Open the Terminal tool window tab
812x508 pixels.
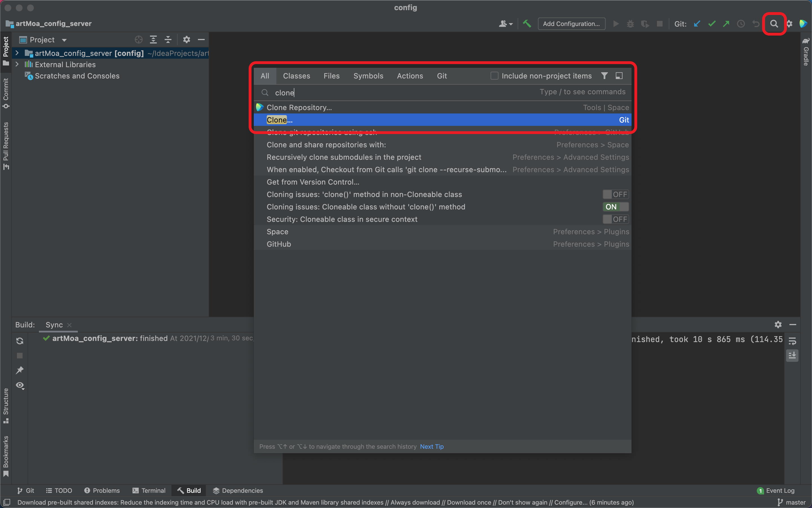(149, 491)
